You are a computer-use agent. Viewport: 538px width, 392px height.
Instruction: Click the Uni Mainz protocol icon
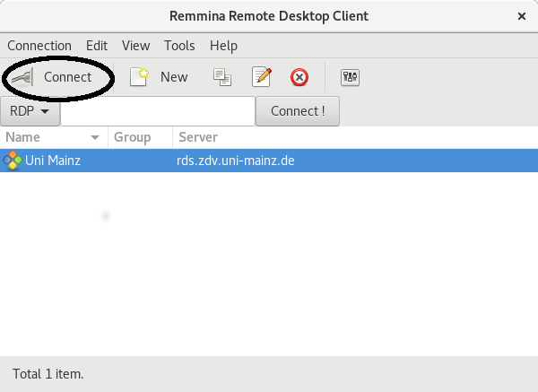pyautogui.click(x=13, y=161)
